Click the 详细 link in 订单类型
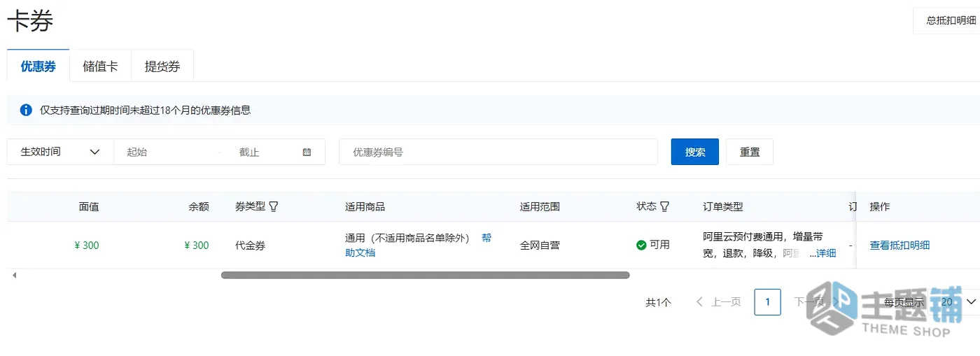Viewport: 980px width, 356px height. coord(826,253)
